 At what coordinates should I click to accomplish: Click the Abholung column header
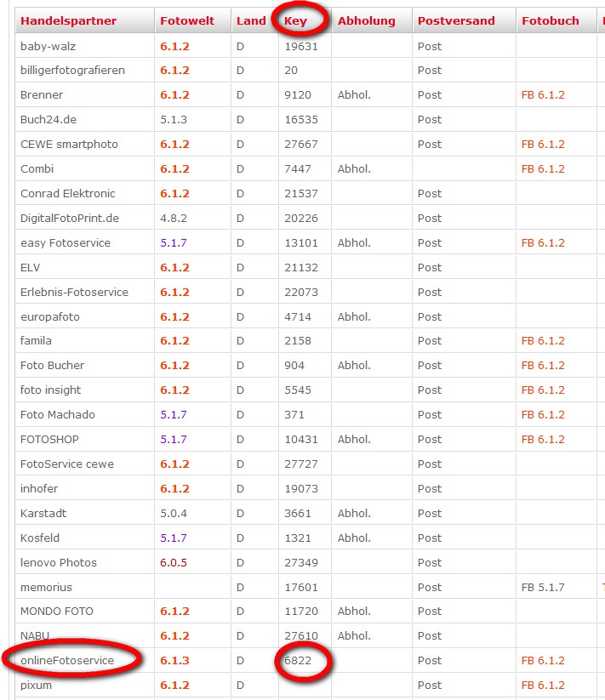(x=366, y=20)
